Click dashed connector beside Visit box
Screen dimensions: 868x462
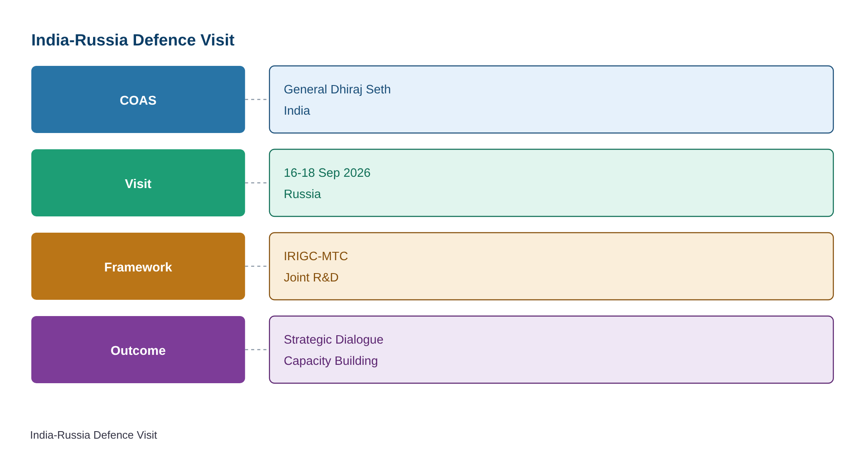point(257,183)
